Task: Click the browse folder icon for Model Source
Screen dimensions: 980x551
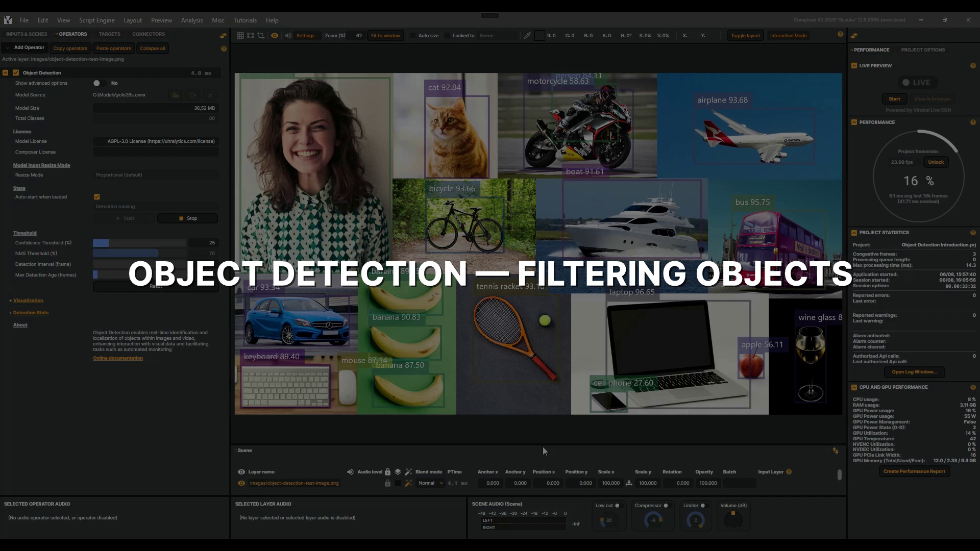Action: tap(176, 95)
